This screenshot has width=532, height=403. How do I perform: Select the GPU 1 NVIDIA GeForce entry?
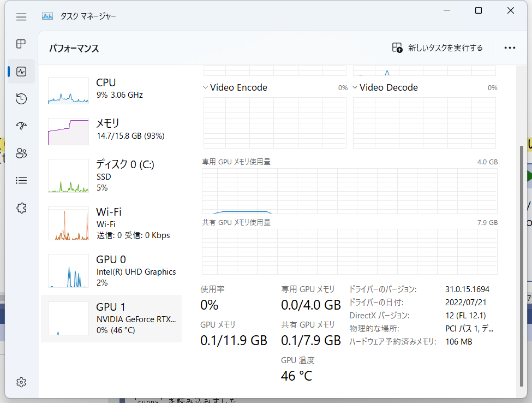click(111, 318)
